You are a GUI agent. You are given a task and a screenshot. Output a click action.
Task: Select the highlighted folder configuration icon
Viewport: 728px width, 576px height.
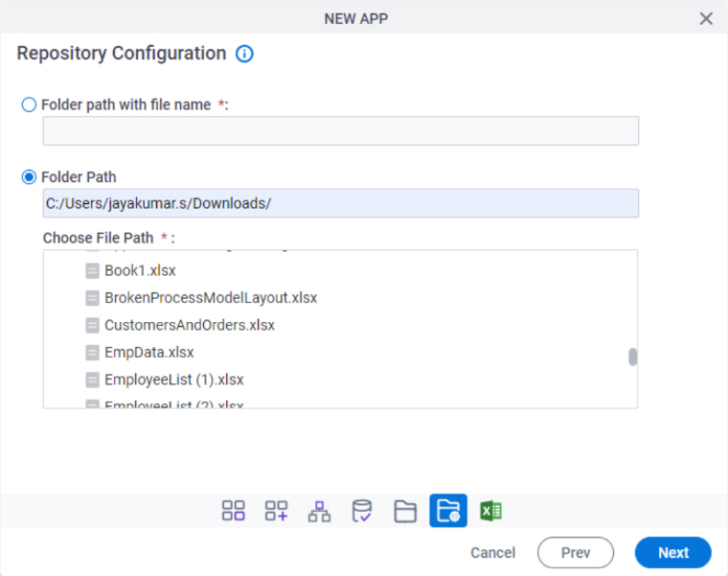pos(448,511)
